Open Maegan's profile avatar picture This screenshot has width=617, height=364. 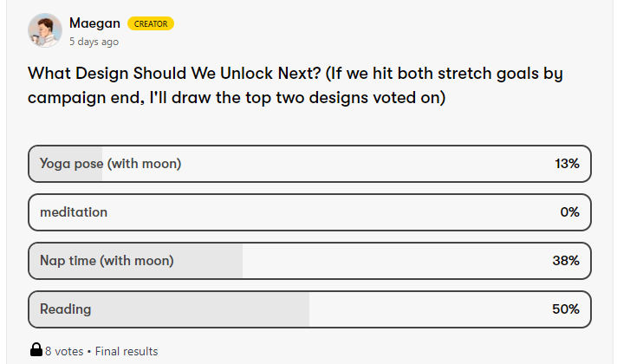(44, 30)
